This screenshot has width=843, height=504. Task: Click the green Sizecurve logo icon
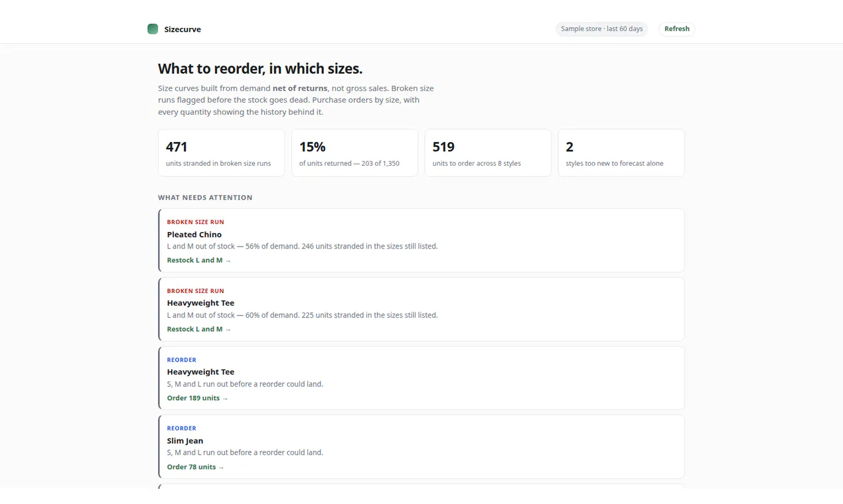point(153,29)
